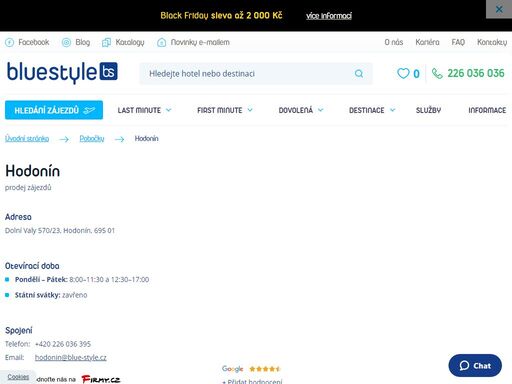Image resolution: width=512 pixels, height=384 pixels.
Task: Open the Facebook text link
Action: tap(34, 42)
